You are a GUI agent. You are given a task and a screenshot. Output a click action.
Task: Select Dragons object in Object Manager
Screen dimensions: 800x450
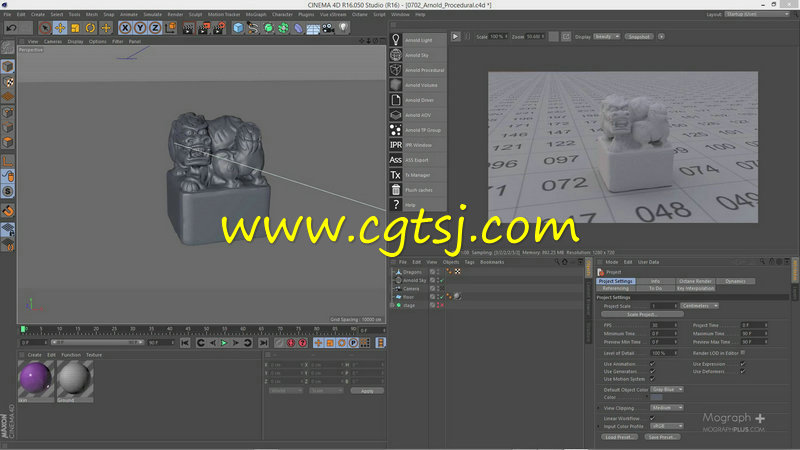[x=412, y=272]
